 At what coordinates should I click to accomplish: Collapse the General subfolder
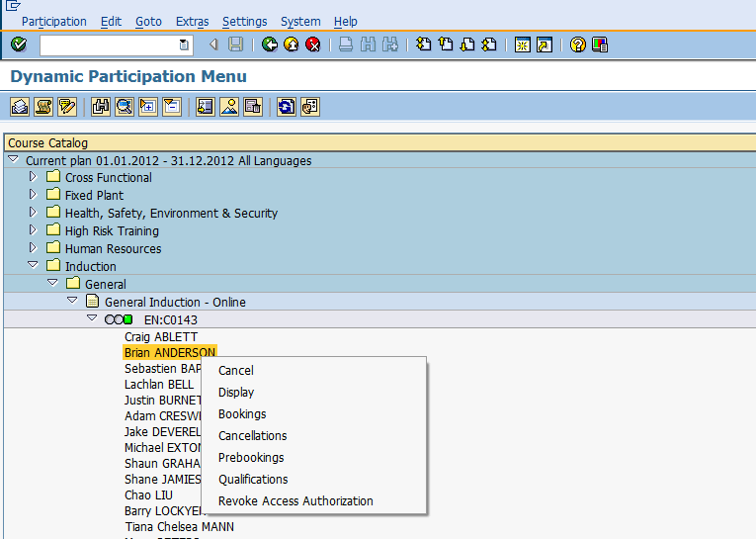click(52, 282)
